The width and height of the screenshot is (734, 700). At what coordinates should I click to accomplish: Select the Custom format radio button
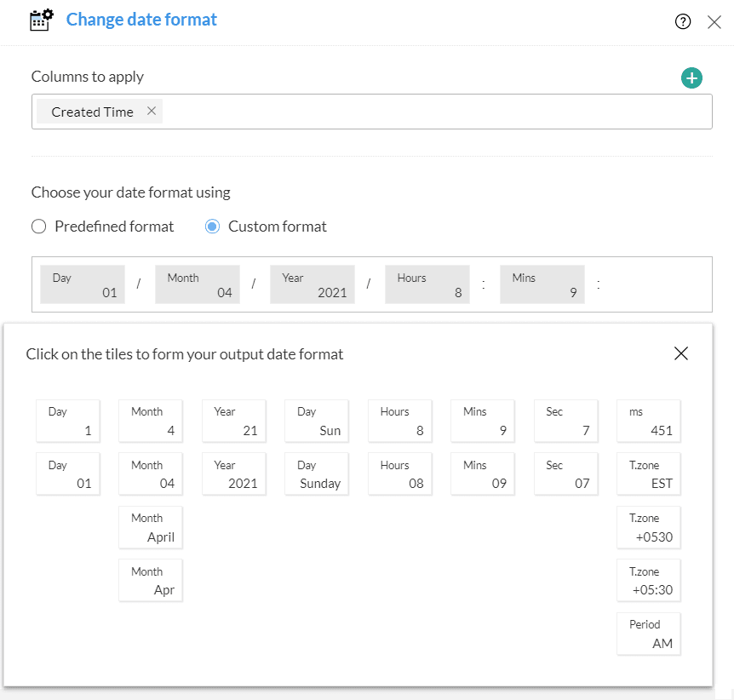pos(211,227)
